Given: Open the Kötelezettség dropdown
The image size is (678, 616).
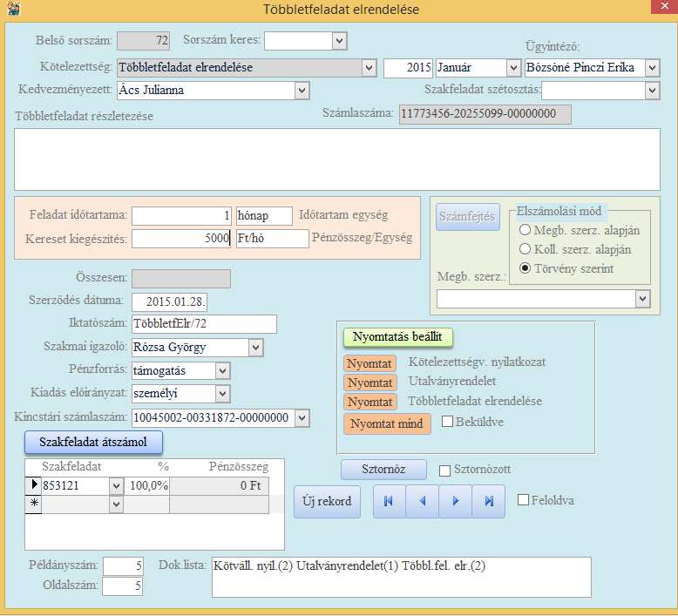Looking at the screenshot, I should [369, 68].
